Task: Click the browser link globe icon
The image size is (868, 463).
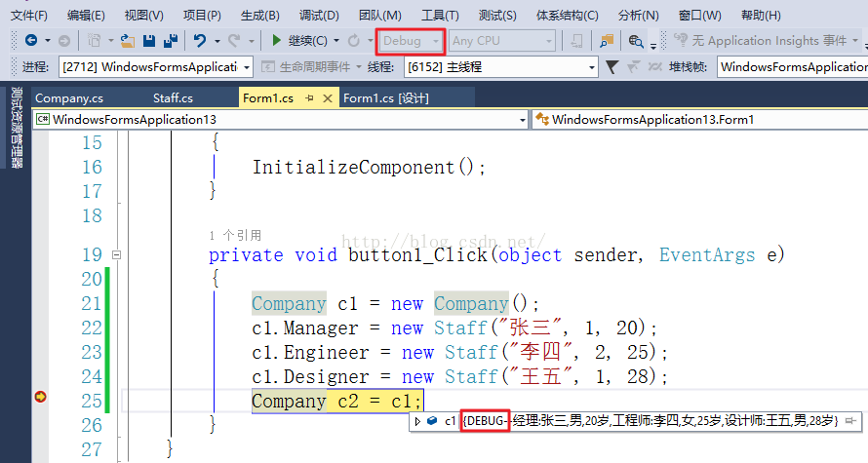Action: [635, 40]
